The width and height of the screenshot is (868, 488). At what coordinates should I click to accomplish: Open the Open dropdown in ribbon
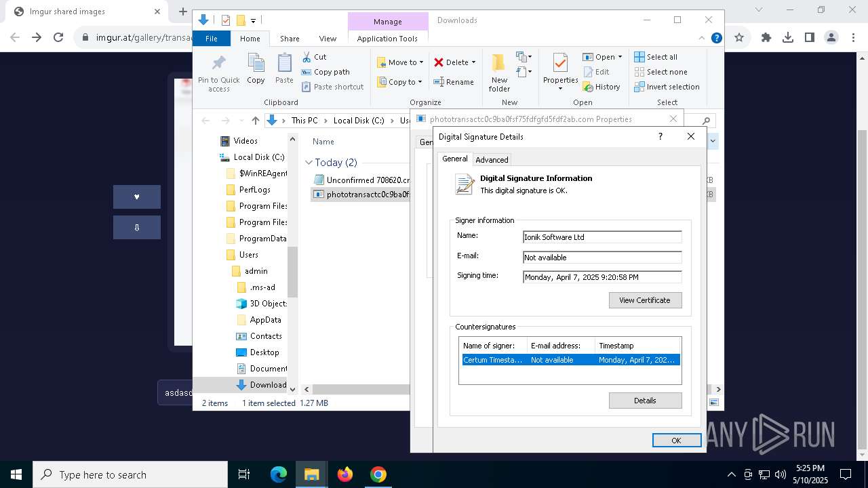pyautogui.click(x=604, y=57)
